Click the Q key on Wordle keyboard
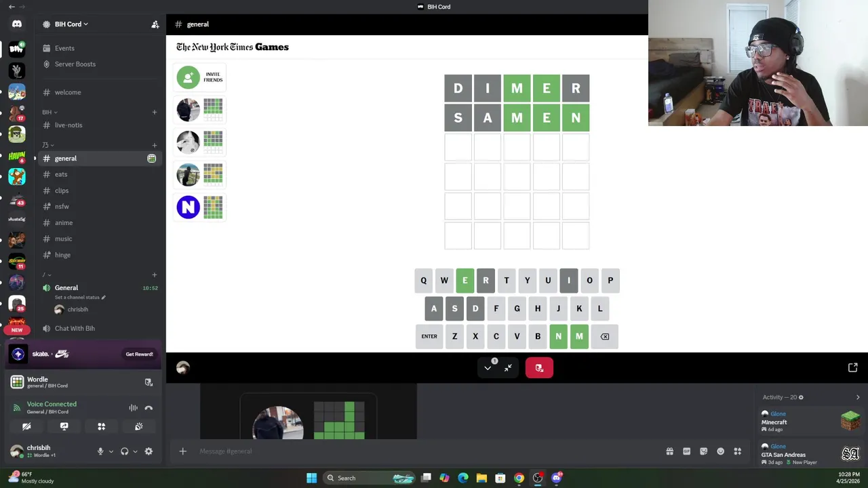The width and height of the screenshot is (868, 488). pos(423,281)
